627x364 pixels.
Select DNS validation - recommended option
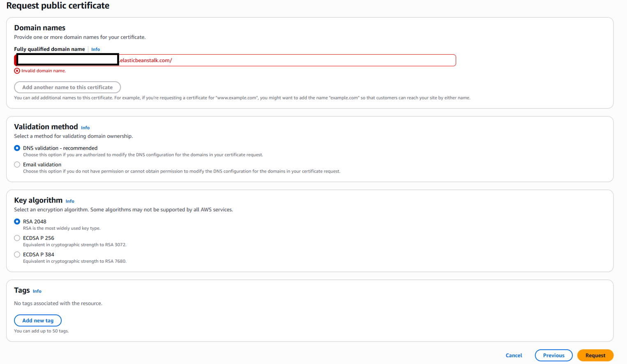point(17,148)
